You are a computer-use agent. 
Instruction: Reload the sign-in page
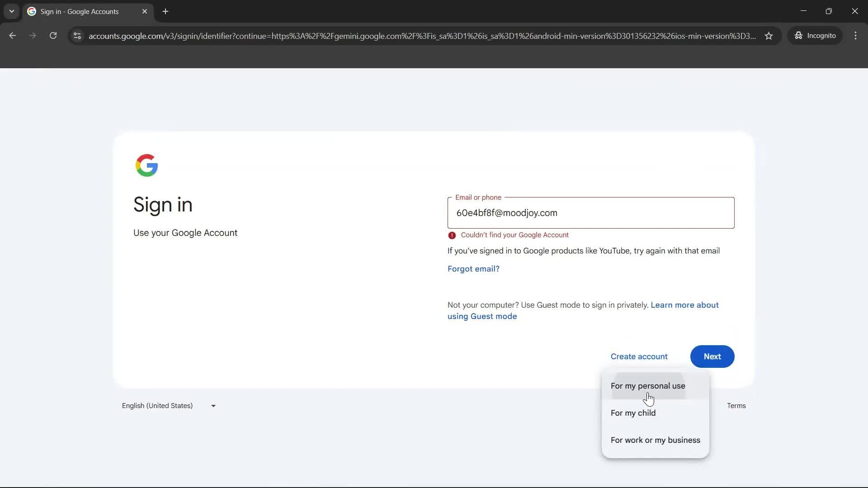click(x=53, y=36)
